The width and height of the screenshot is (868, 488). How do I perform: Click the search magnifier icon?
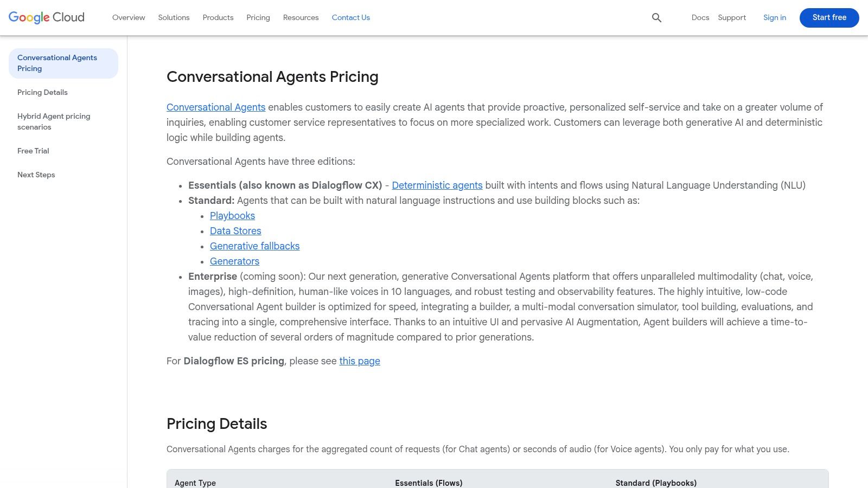(656, 18)
